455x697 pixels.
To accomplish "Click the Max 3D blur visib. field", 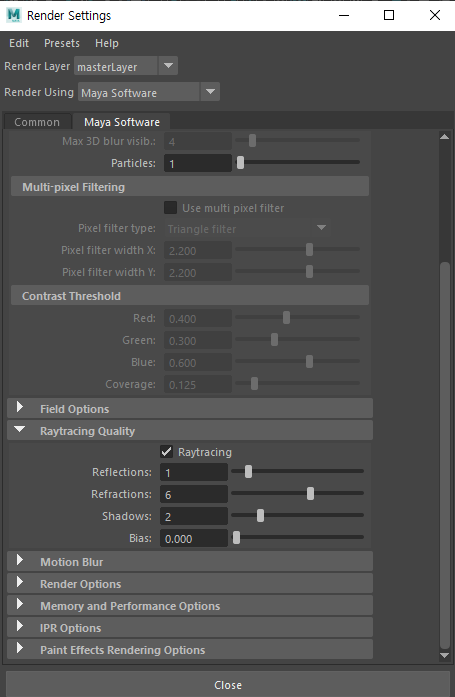I will click(198, 141).
